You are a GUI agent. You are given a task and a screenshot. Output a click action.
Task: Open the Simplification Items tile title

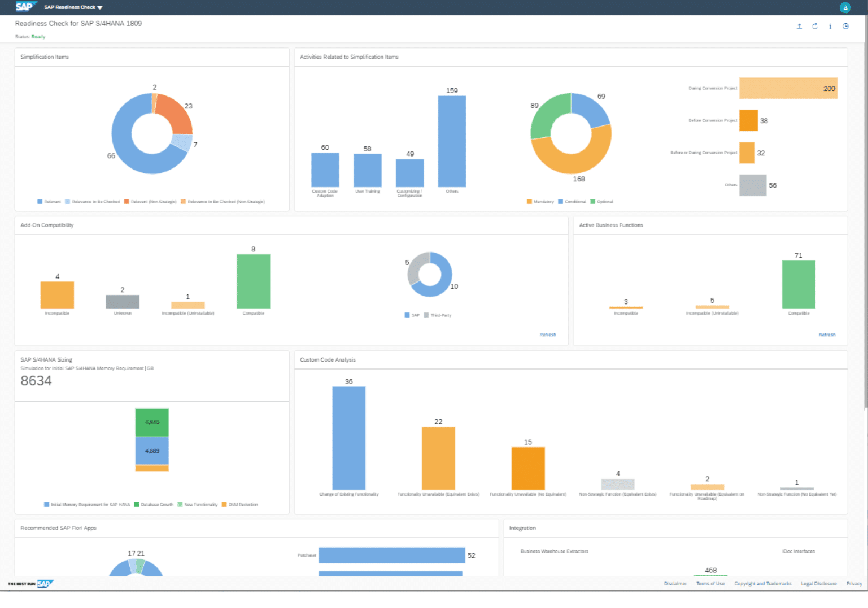pos(45,57)
